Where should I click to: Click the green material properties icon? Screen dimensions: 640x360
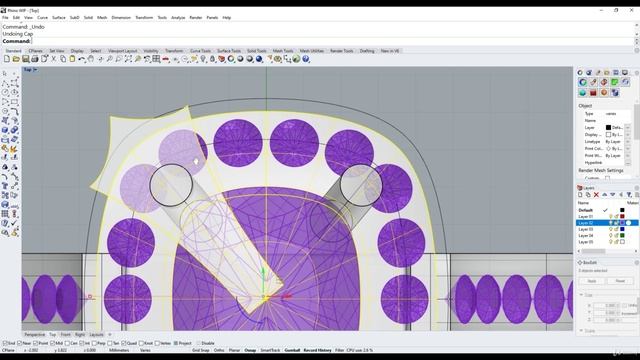pos(614,82)
